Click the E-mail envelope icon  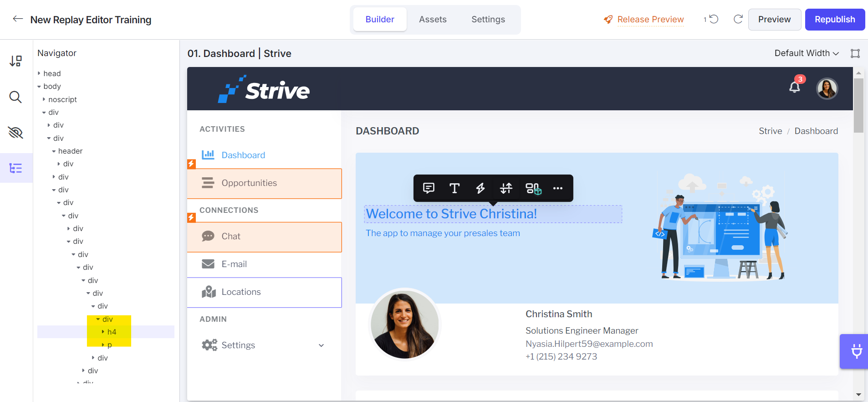[208, 264]
